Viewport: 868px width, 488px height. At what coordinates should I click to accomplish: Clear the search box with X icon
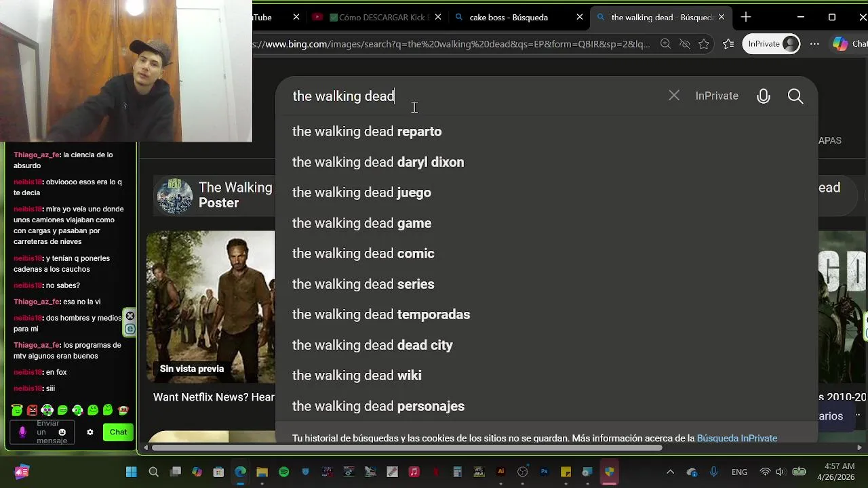coord(674,96)
